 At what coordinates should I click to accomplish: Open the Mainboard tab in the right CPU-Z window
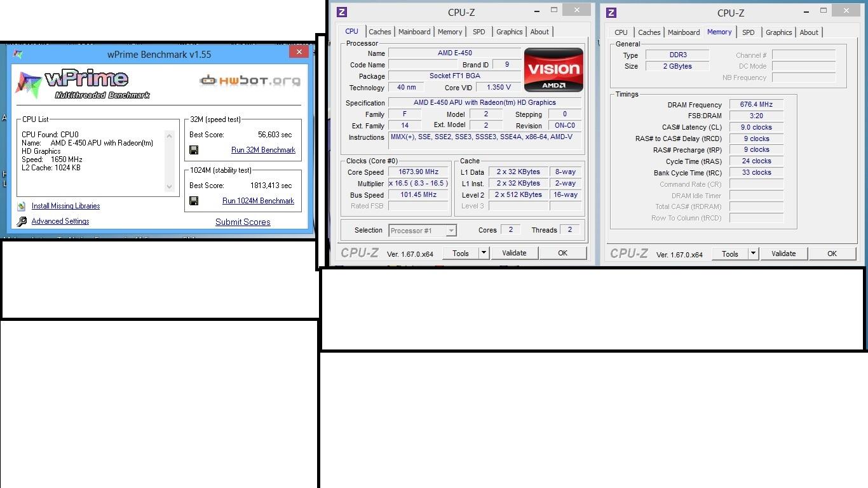(684, 32)
